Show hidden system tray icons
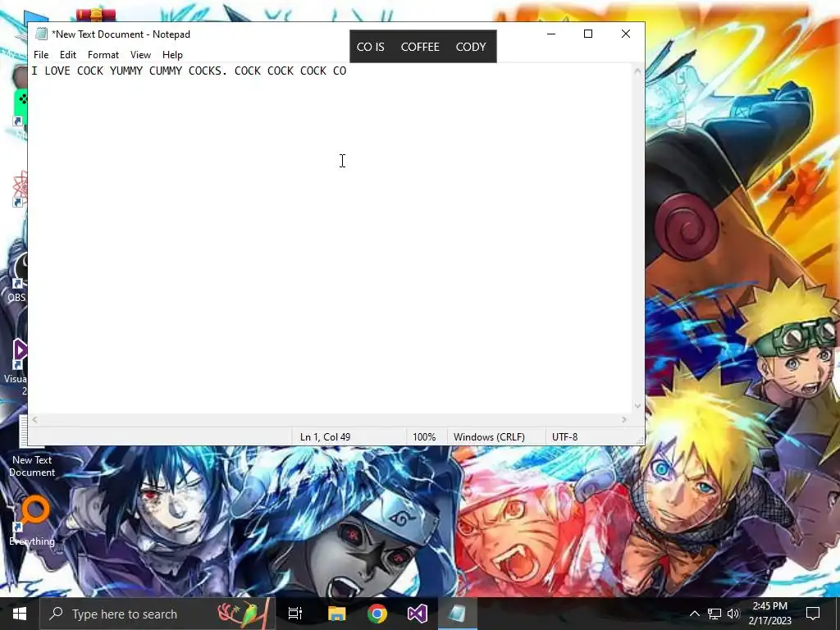840x630 pixels. coord(694,614)
